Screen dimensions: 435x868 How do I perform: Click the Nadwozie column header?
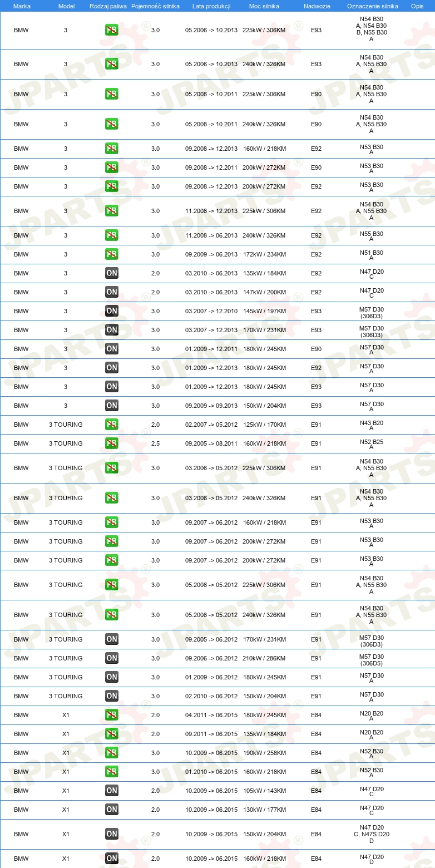pos(317,6)
